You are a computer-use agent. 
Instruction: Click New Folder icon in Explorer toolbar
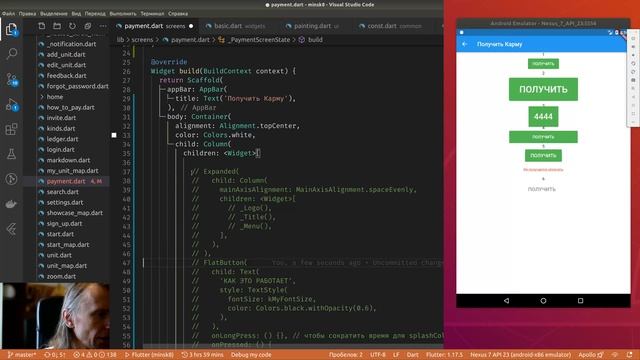click(x=57, y=26)
